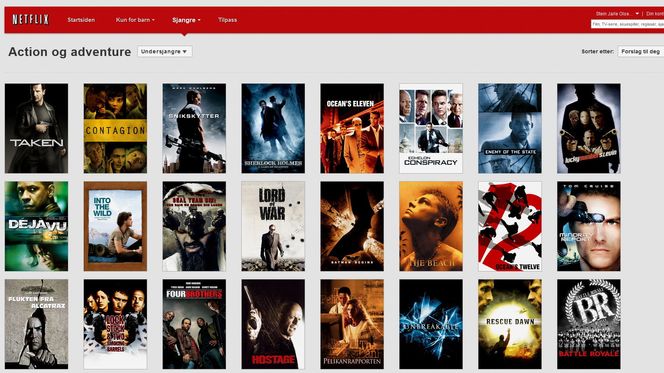
Task: Click the Action og adventure heading
Action: [x=70, y=52]
